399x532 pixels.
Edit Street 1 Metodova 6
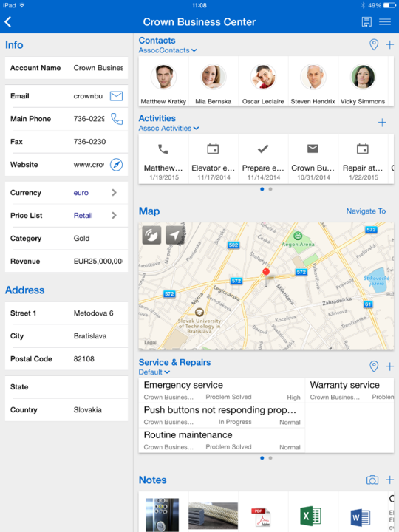tap(66, 313)
